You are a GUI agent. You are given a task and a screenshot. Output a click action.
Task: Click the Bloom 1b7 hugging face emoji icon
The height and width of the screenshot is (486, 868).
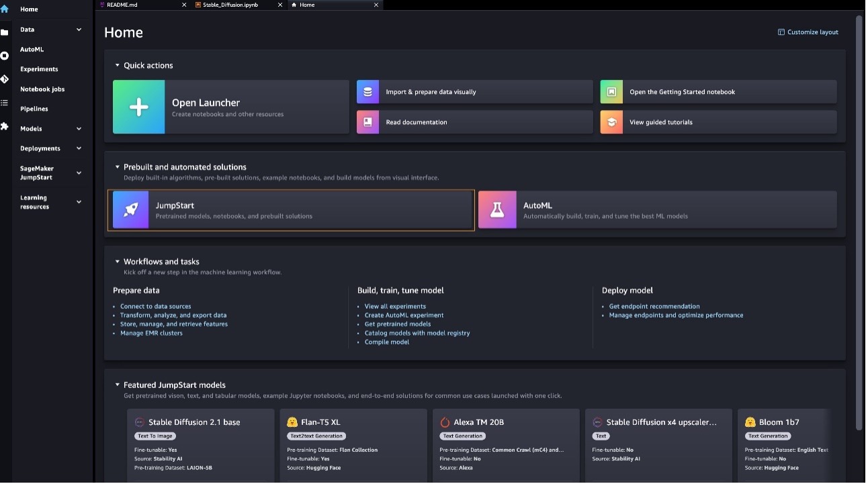point(750,422)
